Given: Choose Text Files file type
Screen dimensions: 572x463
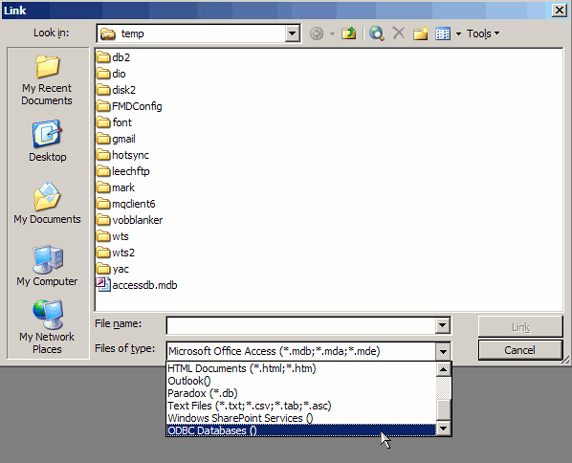Looking at the screenshot, I should pyautogui.click(x=301, y=406).
